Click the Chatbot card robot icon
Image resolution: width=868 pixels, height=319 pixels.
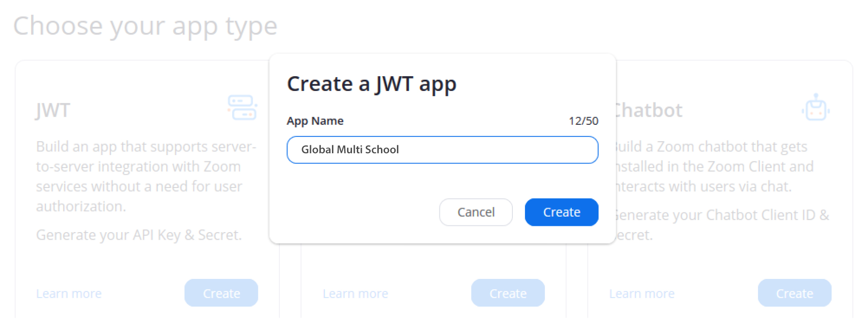816,107
